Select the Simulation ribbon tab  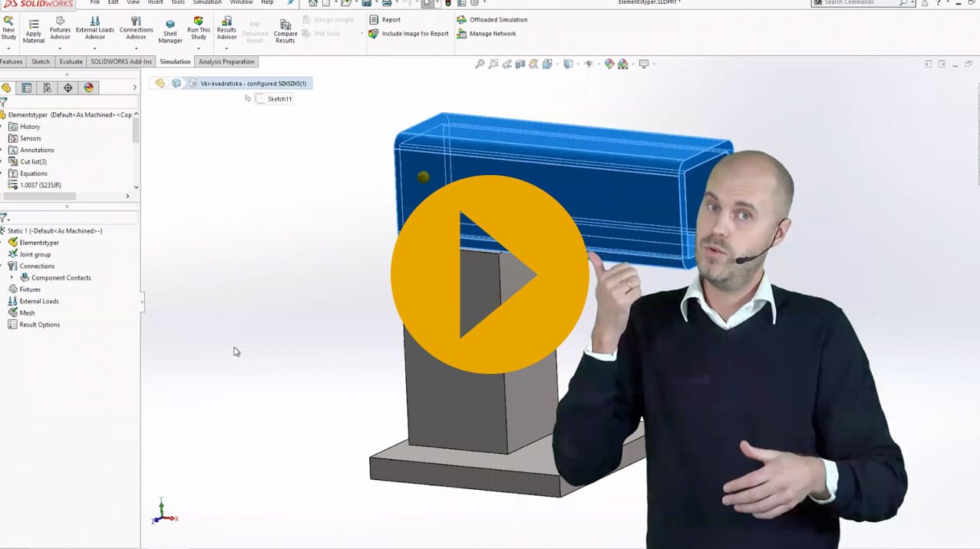(x=175, y=61)
